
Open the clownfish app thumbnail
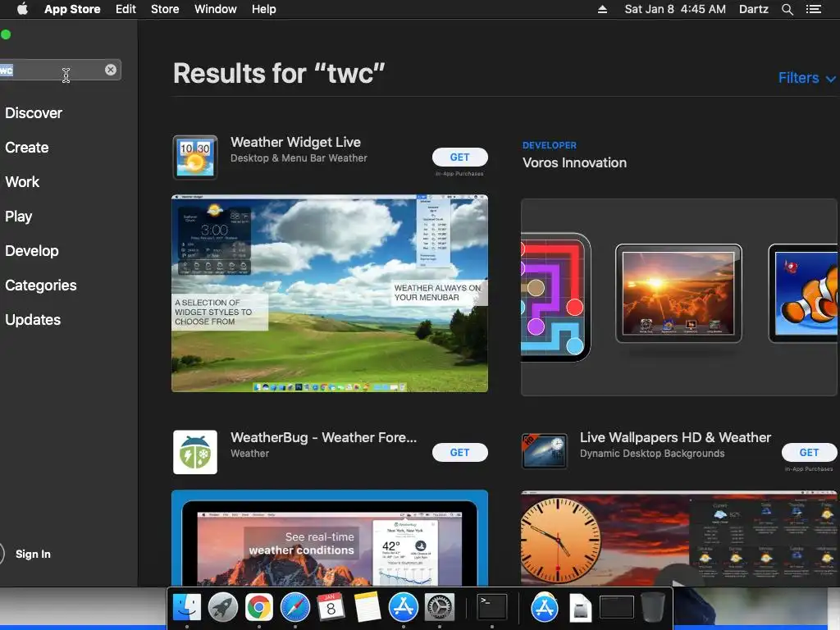click(x=804, y=293)
